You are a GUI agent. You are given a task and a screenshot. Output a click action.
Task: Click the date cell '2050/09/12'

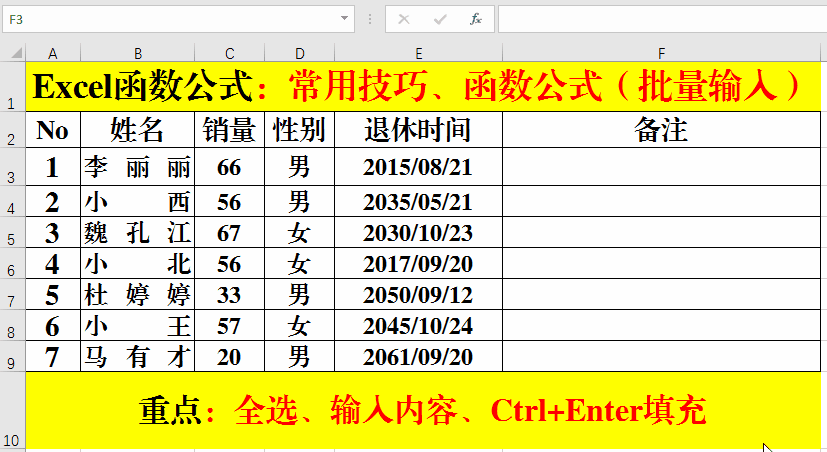pyautogui.click(x=419, y=294)
